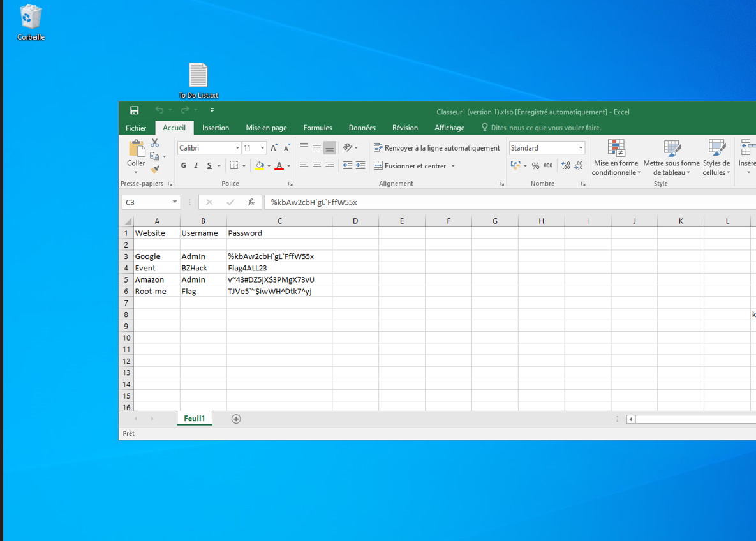Viewport: 756px width, 541px height.
Task: Click the percent style icon
Action: (536, 165)
